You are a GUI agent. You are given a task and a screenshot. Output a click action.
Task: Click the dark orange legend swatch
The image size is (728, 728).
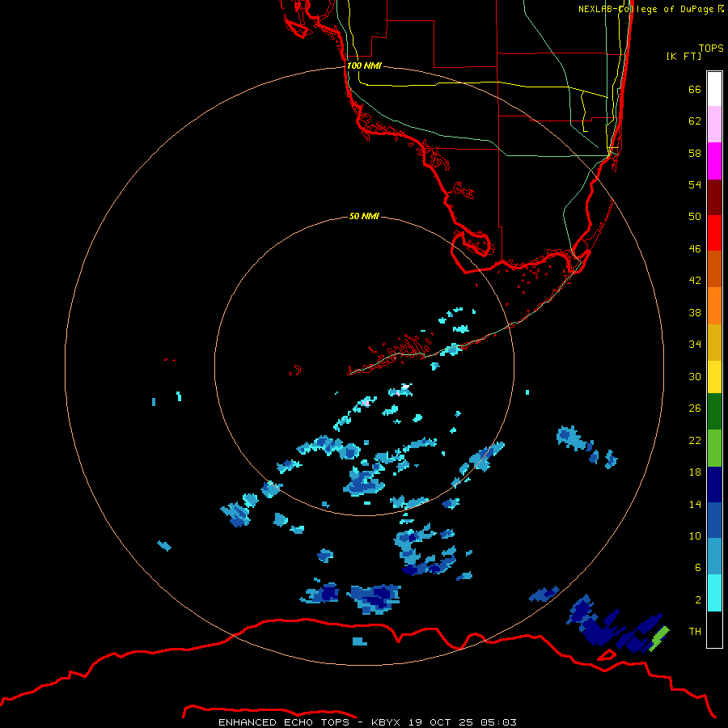pyautogui.click(x=714, y=269)
